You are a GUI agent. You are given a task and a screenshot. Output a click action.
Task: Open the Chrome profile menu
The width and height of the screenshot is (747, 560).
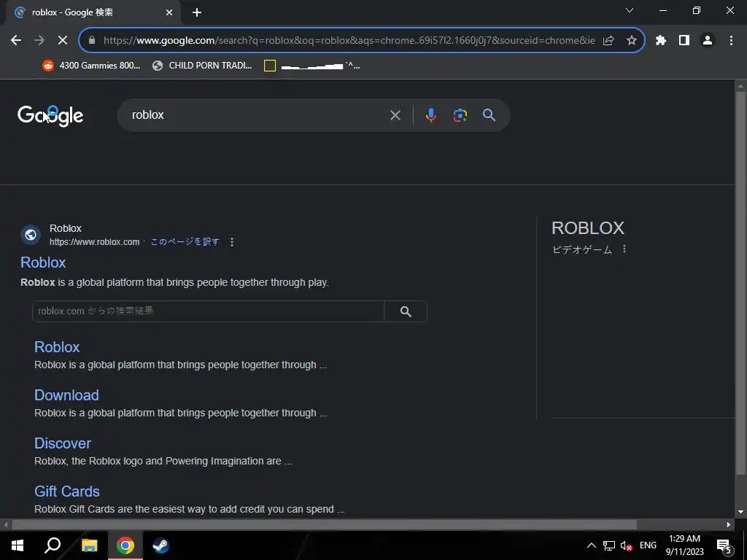708,41
